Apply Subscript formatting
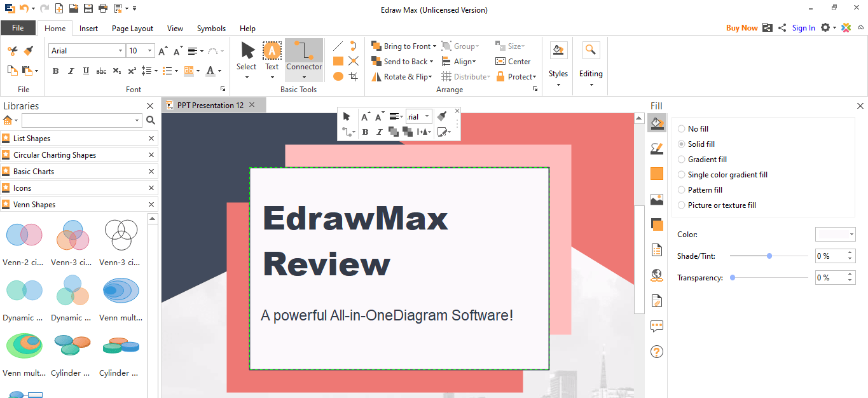 116,71
